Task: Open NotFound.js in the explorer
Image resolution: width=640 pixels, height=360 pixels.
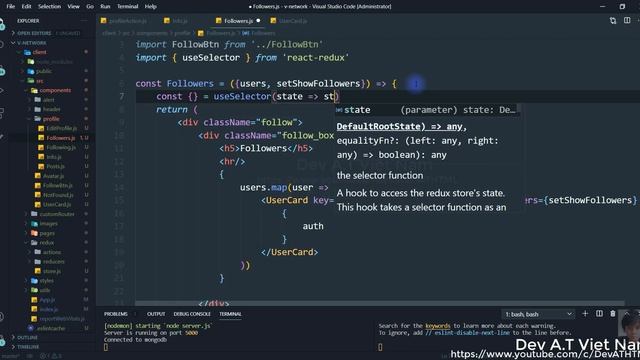Action: click(58, 195)
